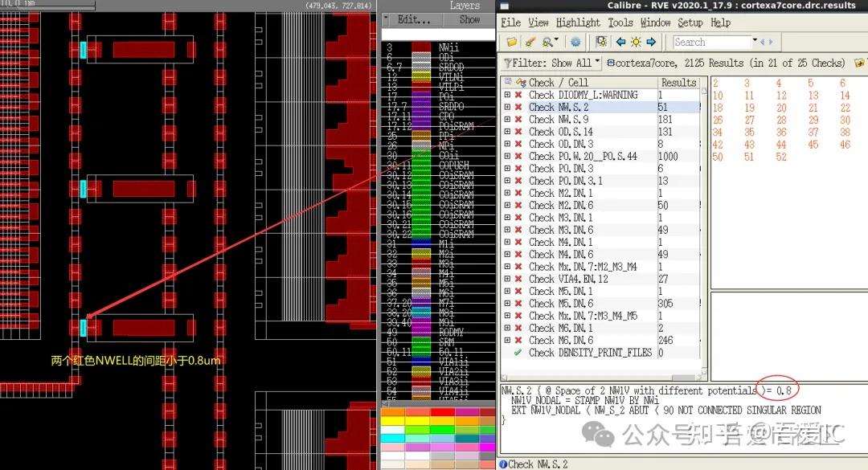Click the red X beside Check OD.S.14
This screenshot has width=868, height=470.
518,131
